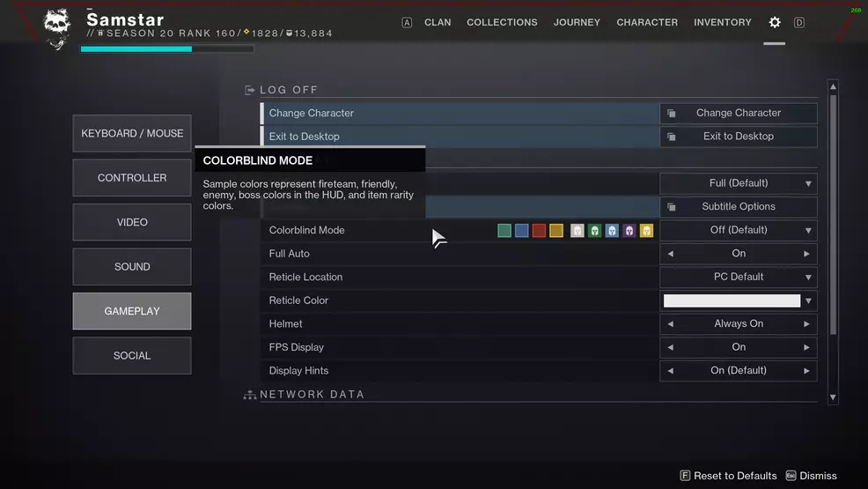Image resolution: width=868 pixels, height=489 pixels.
Task: Toggle Display Hints with left arrow
Action: [x=671, y=370]
